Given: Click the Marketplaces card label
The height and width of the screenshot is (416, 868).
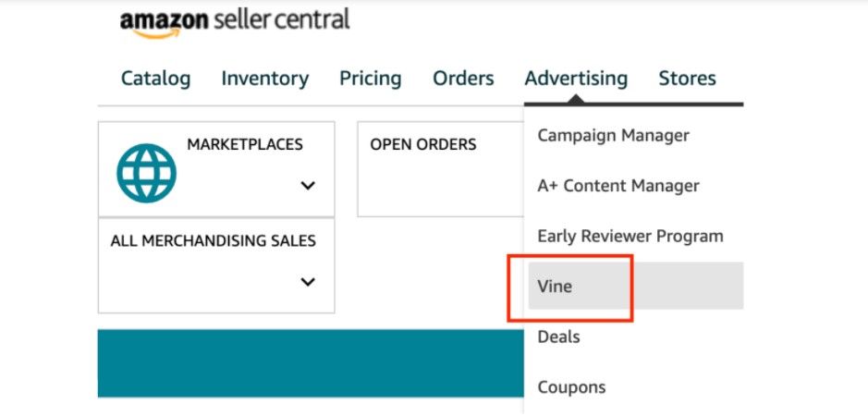Looking at the screenshot, I should pyautogui.click(x=245, y=144).
